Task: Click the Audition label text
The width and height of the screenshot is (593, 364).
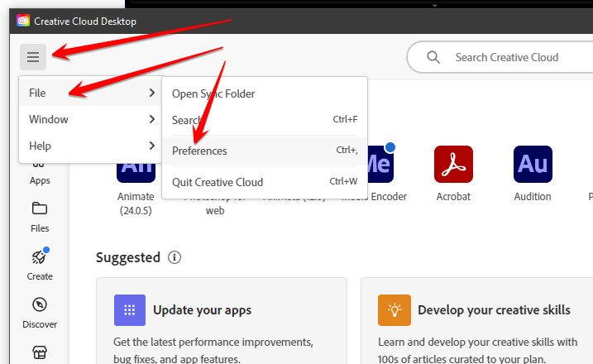Action: [x=533, y=197]
